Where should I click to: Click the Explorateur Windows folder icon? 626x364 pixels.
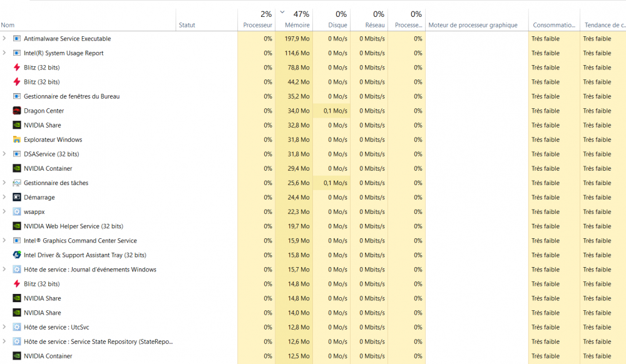coord(17,139)
